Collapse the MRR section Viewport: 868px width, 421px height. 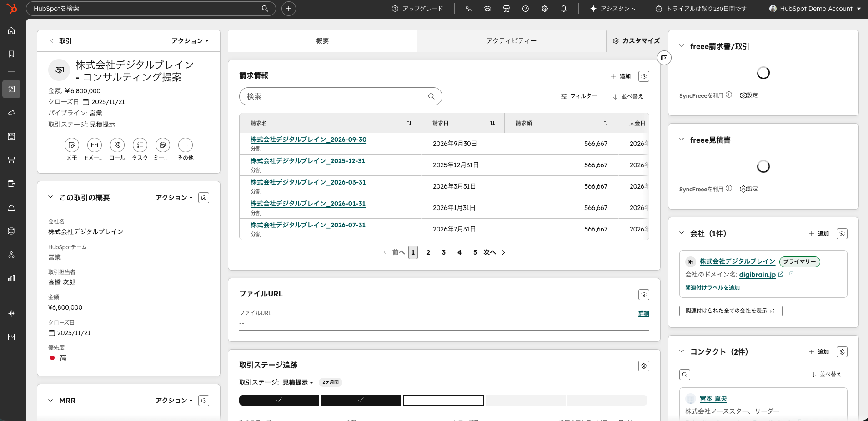click(x=50, y=401)
